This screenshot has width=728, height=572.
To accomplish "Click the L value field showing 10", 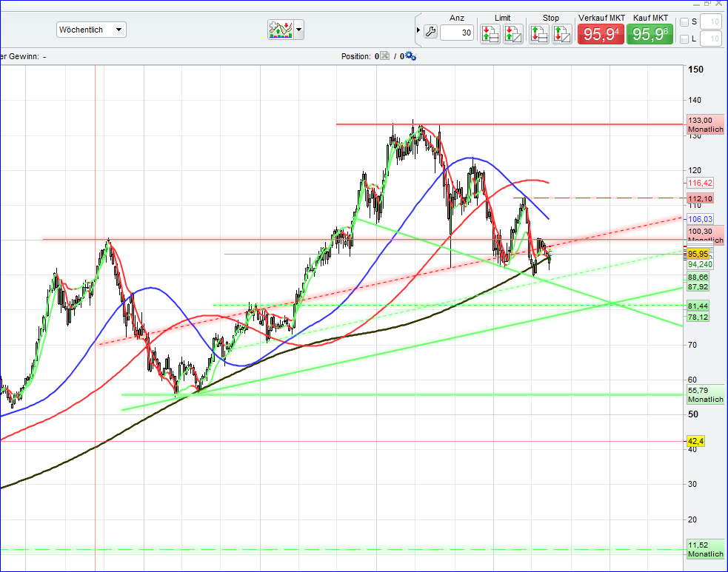I will tap(710, 38).
